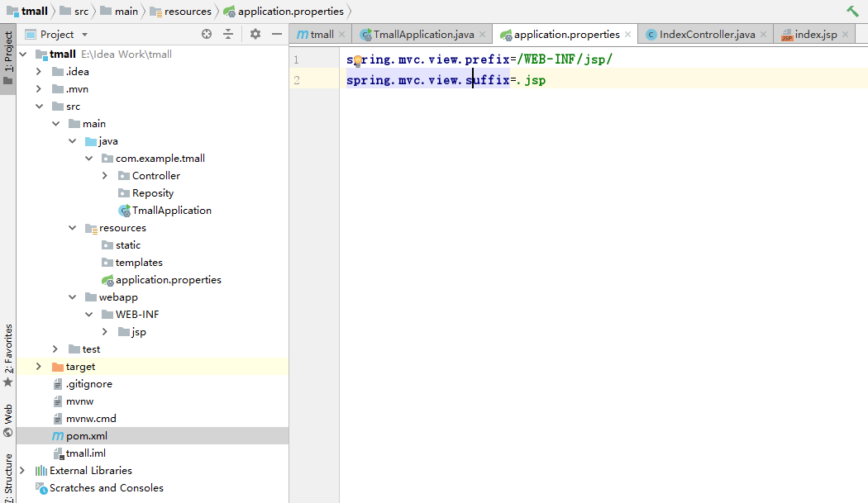Select the .gitignore file

point(83,384)
